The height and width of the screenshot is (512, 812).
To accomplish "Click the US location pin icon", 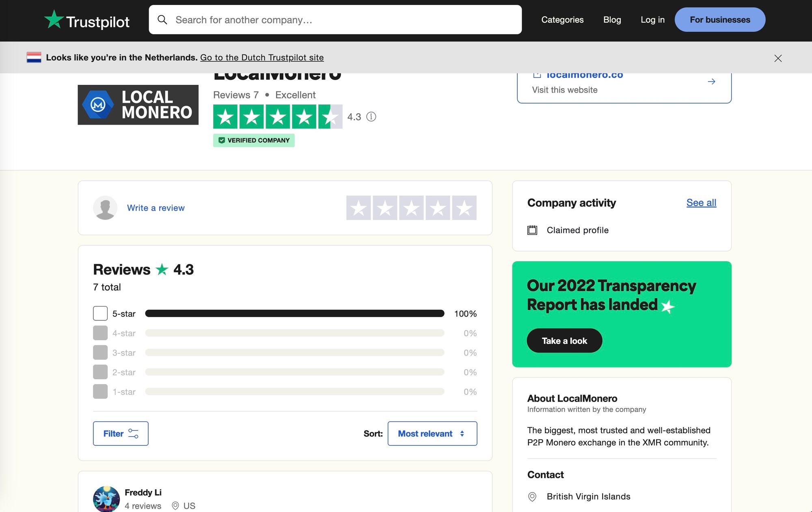I will pyautogui.click(x=175, y=506).
